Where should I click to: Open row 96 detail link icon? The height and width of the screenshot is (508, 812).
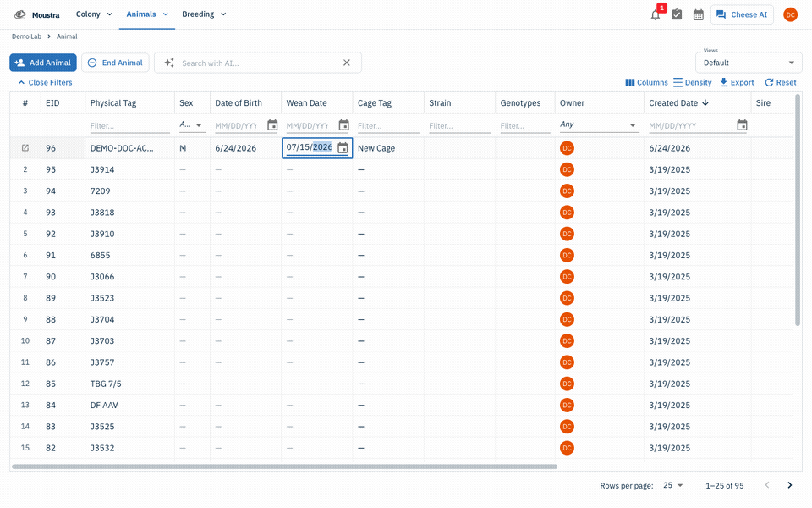(x=25, y=148)
